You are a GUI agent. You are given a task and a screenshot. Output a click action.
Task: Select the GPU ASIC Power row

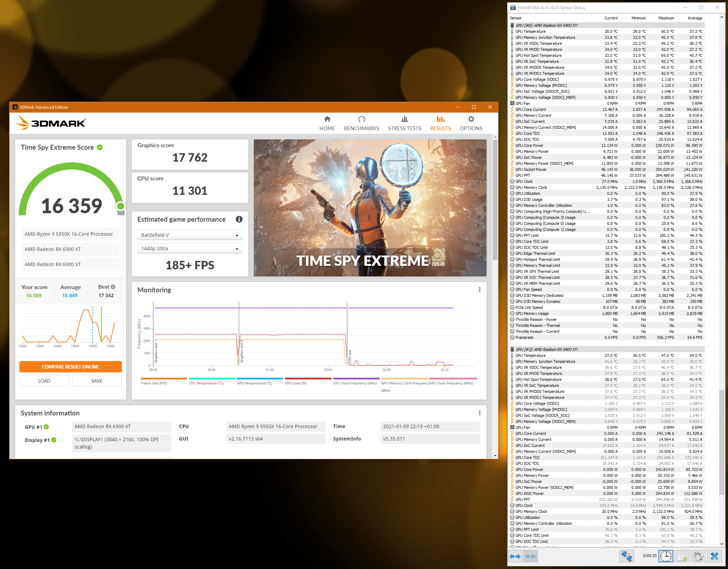click(607, 493)
